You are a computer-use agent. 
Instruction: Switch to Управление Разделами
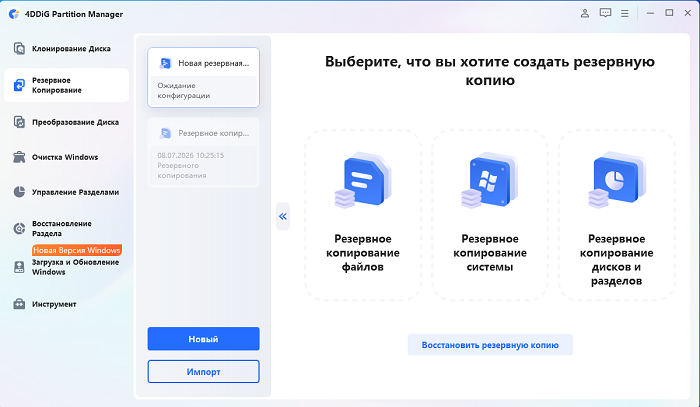tap(67, 192)
